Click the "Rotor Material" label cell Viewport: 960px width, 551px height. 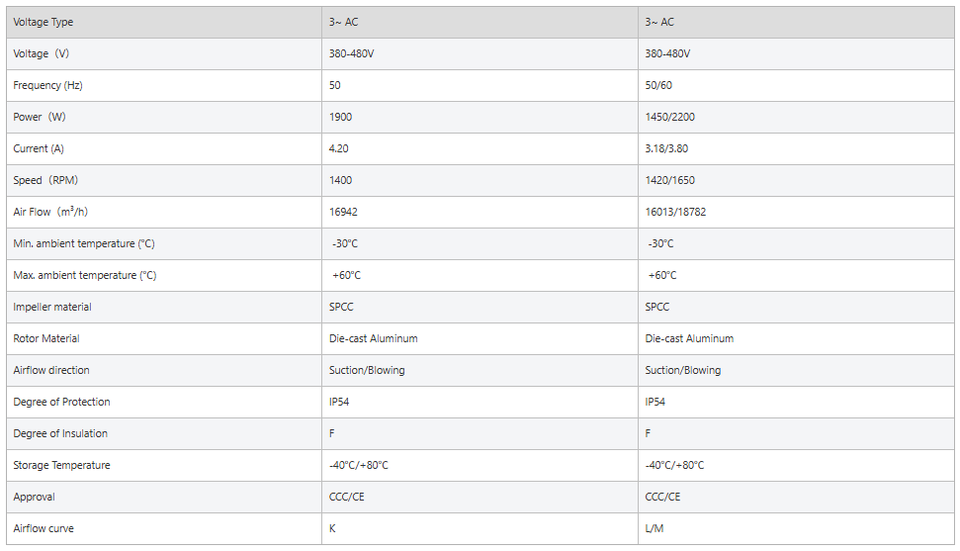pos(46,339)
